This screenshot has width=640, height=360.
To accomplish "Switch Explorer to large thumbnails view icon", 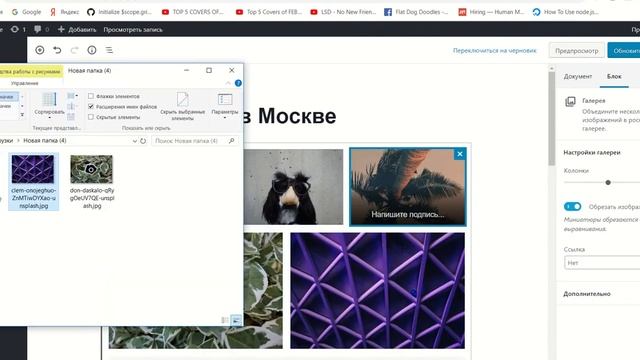I will [236, 320].
